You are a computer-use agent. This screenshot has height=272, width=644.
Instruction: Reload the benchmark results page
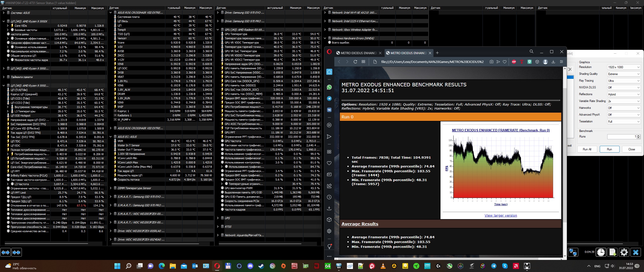coord(355,62)
